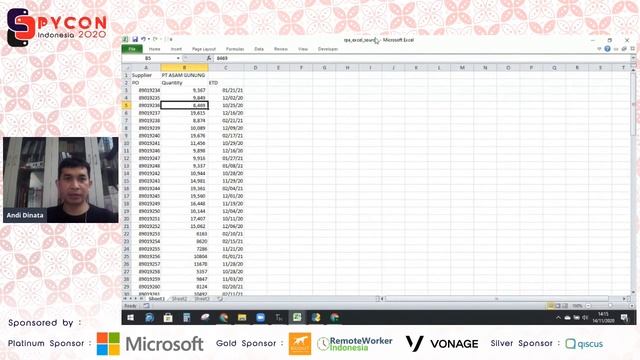Click the 'PO' header cell
This screenshot has width=640, height=360.
coord(146,83)
